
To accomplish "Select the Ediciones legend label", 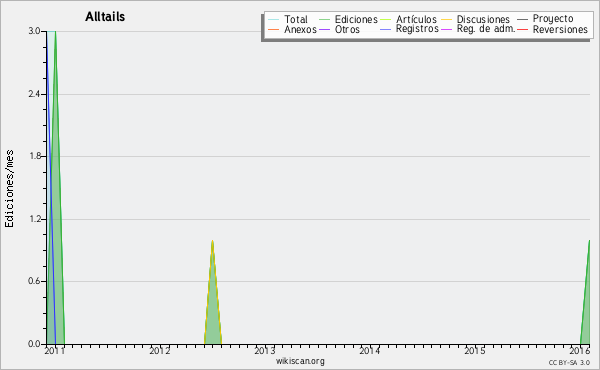I will pyautogui.click(x=356, y=19).
